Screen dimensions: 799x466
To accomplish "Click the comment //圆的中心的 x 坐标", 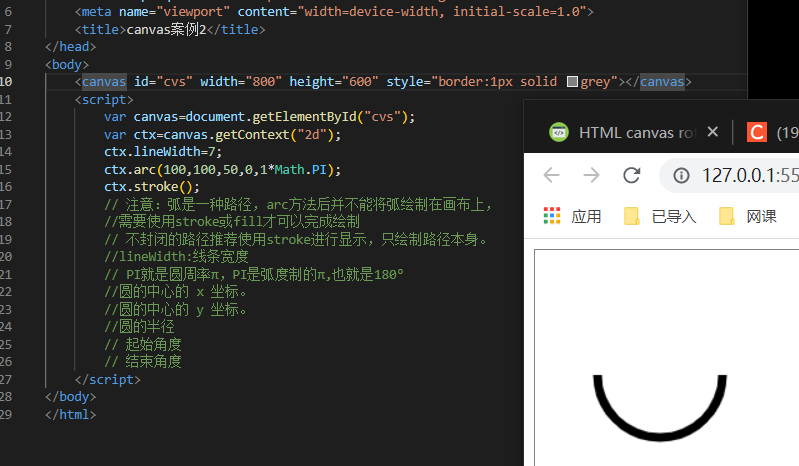I will [176, 292].
